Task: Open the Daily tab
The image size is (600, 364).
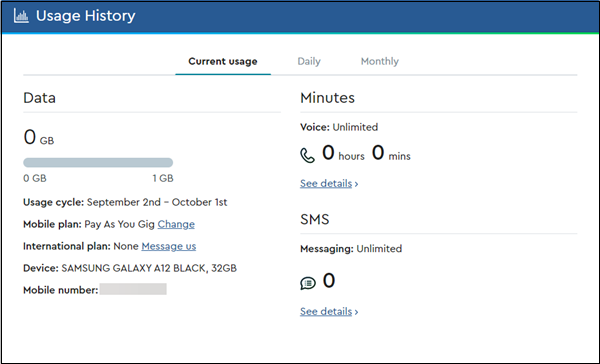Action: (x=309, y=61)
